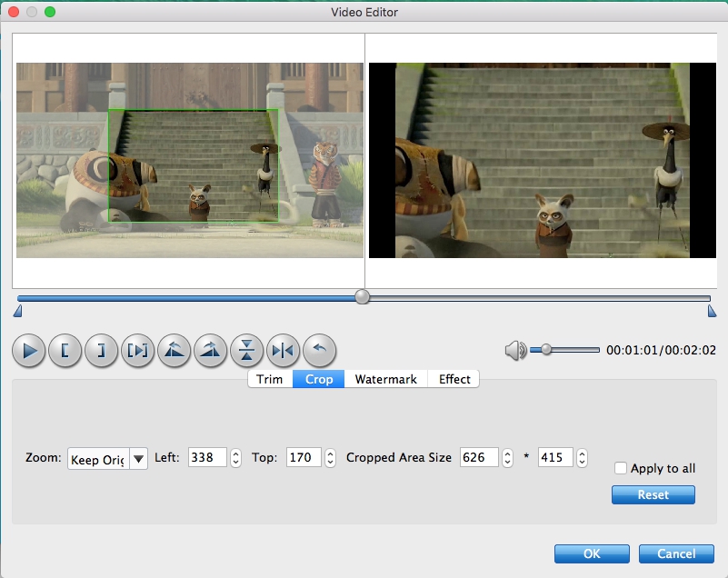This screenshot has width=728, height=578.
Task: Select the left trim start marker
Action: click(17, 311)
